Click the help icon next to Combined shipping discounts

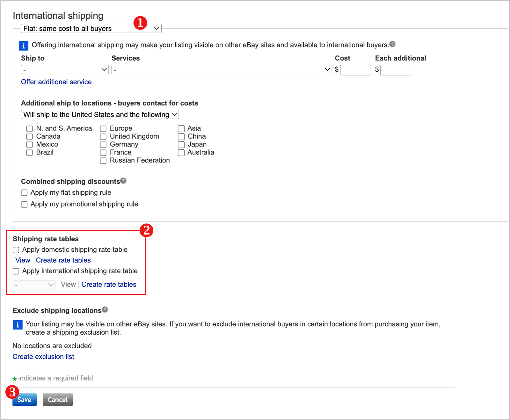pos(123,180)
